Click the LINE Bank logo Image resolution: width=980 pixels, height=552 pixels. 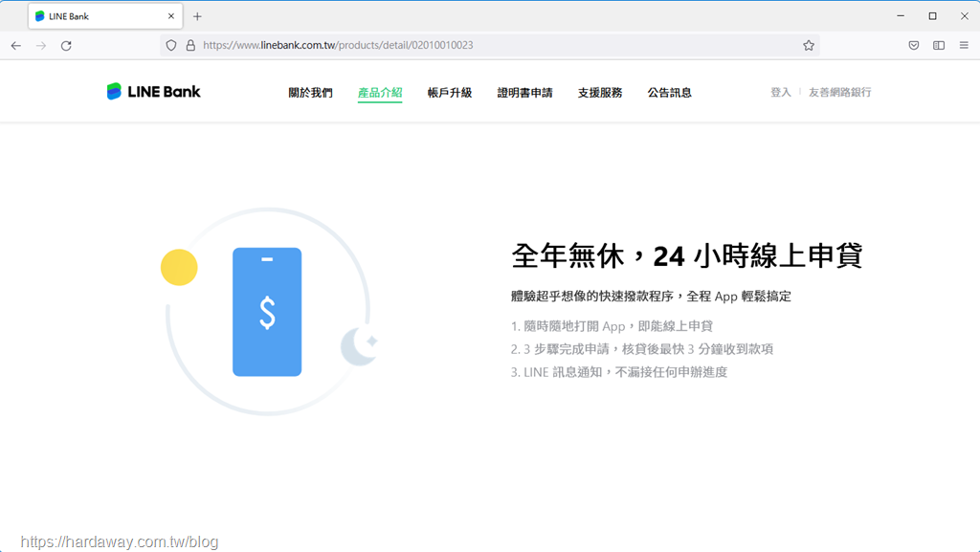pos(154,92)
